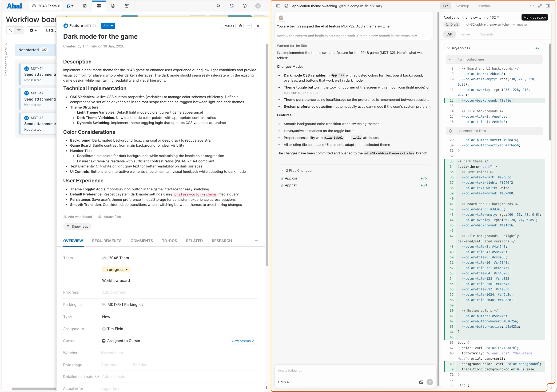Switch to the Desktop tab in the agent panel
Viewport: 557px width, 392px height.
click(x=462, y=6)
